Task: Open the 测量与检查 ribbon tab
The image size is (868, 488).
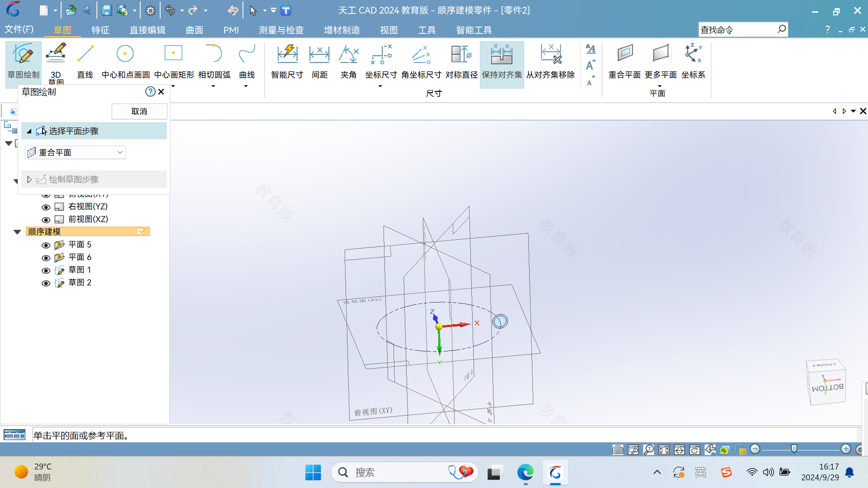Action: coord(281,30)
